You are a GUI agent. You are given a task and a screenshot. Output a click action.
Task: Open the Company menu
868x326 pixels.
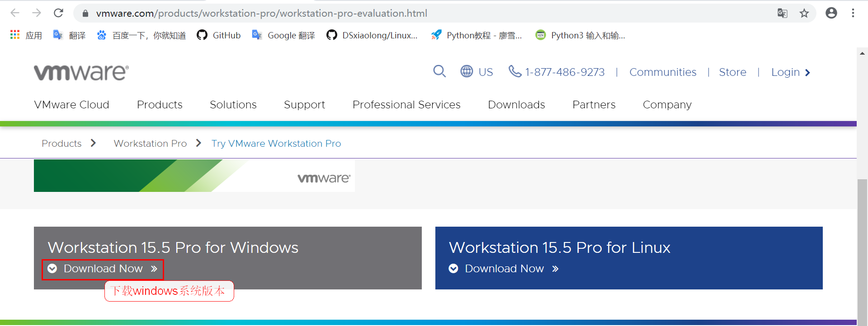tap(667, 105)
